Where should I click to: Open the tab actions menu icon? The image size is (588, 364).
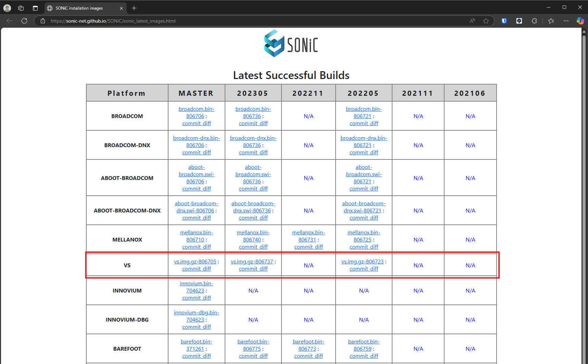click(x=35, y=8)
